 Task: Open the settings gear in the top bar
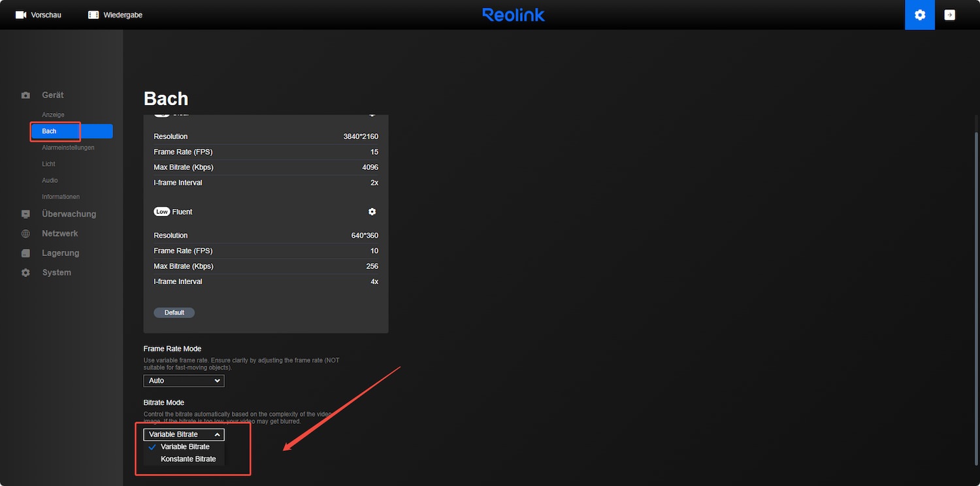[x=920, y=15]
